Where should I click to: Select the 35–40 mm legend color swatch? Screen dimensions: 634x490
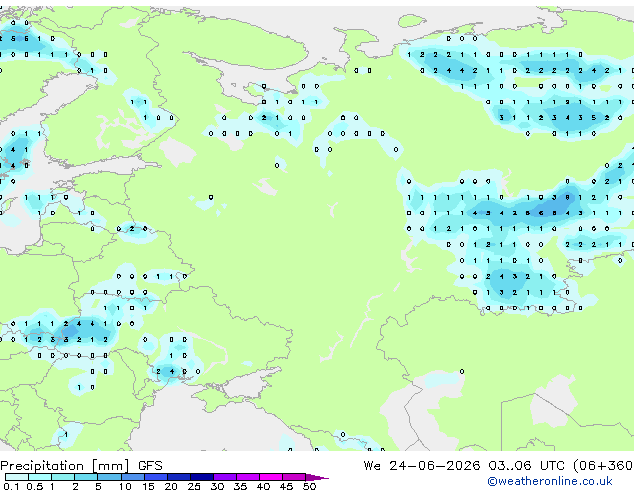coord(248,477)
